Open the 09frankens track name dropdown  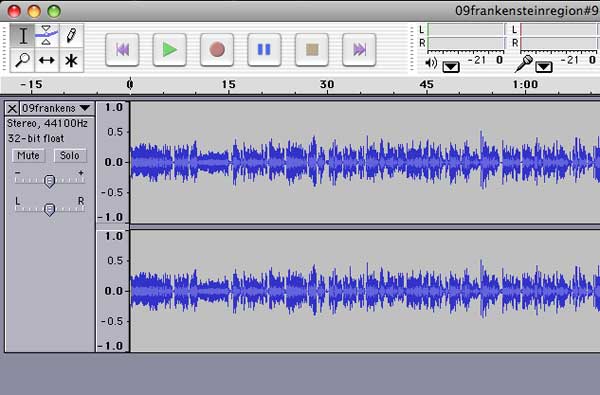coord(57,109)
